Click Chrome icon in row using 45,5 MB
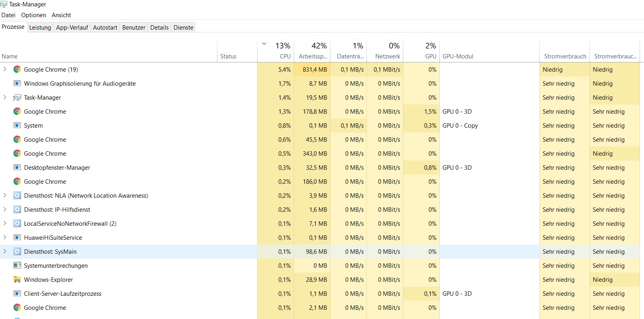The height and width of the screenshot is (319, 644). pyautogui.click(x=17, y=139)
